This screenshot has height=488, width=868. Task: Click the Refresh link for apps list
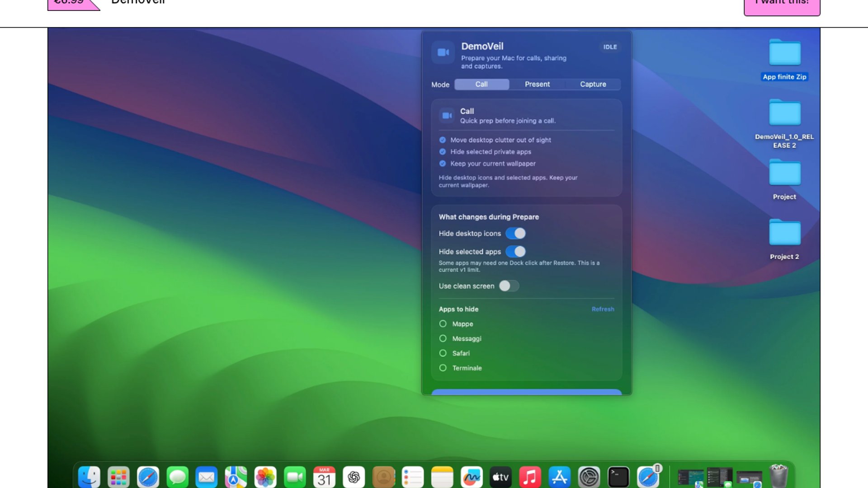point(603,309)
